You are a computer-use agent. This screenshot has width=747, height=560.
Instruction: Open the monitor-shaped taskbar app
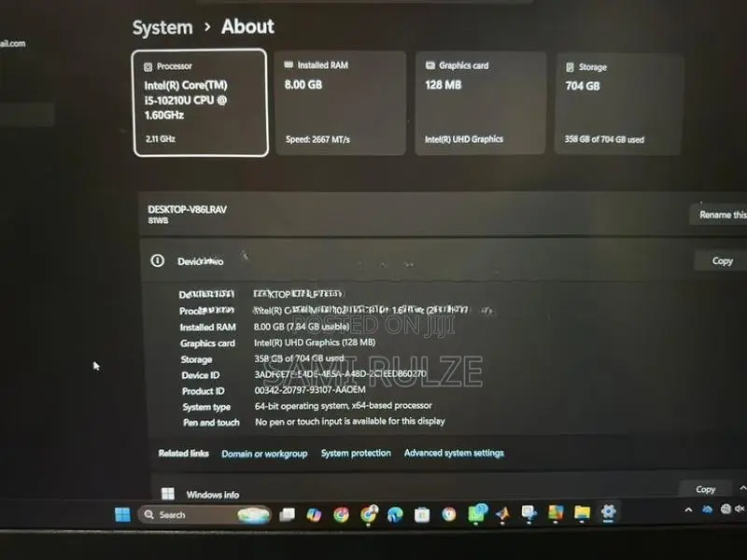pyautogui.click(x=529, y=514)
